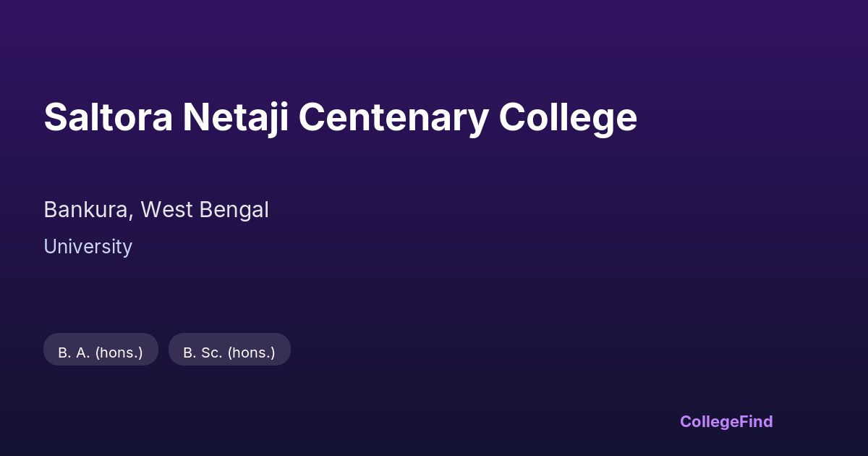Viewport: 868px width, 456px height.
Task: Click the word College in the heading
Action: (568, 117)
